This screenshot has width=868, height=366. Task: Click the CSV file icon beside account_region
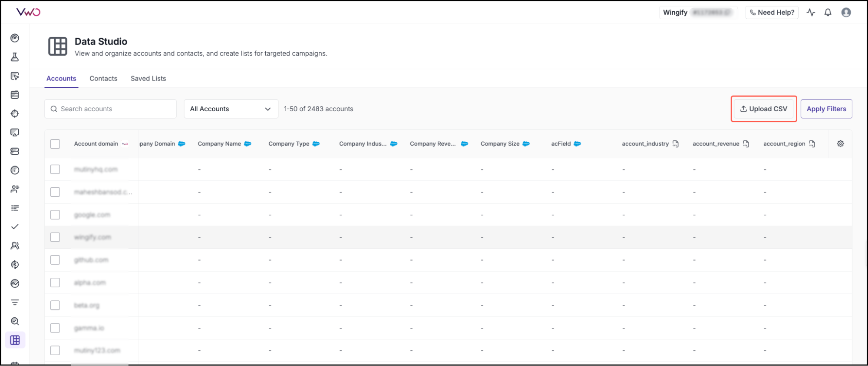pos(812,144)
